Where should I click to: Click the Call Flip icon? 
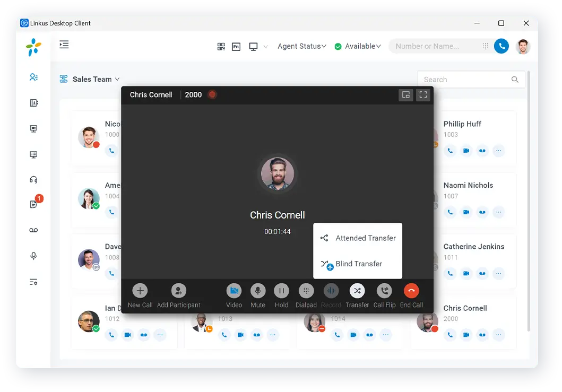tap(384, 291)
